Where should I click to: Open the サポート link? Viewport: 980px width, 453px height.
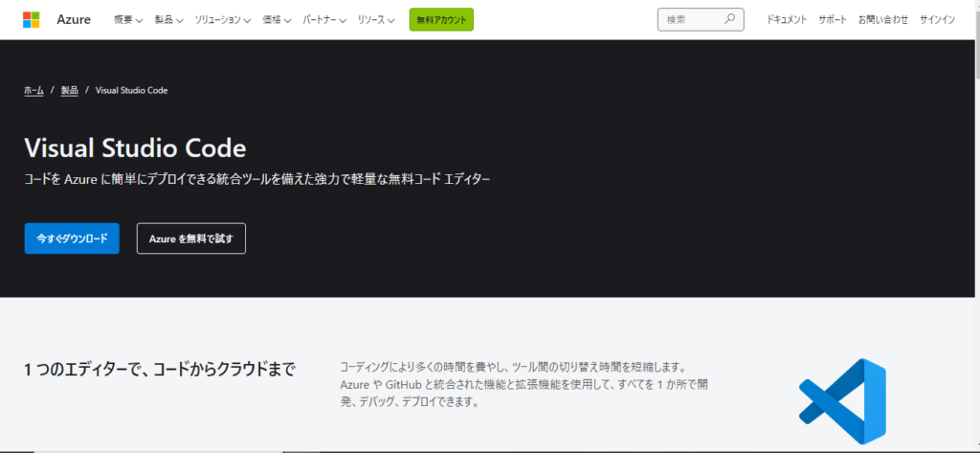tap(833, 19)
